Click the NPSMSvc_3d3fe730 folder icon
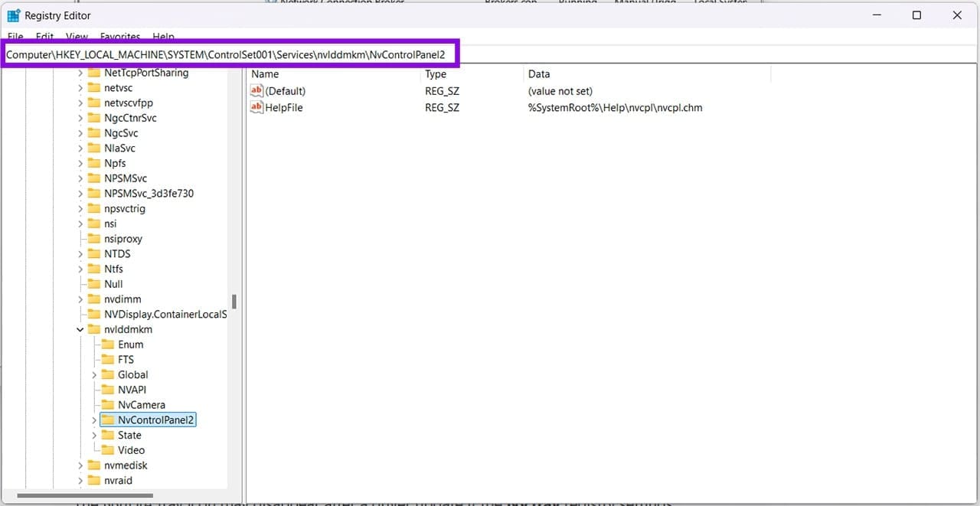Screen dimensions: 980x506 coord(93,194)
